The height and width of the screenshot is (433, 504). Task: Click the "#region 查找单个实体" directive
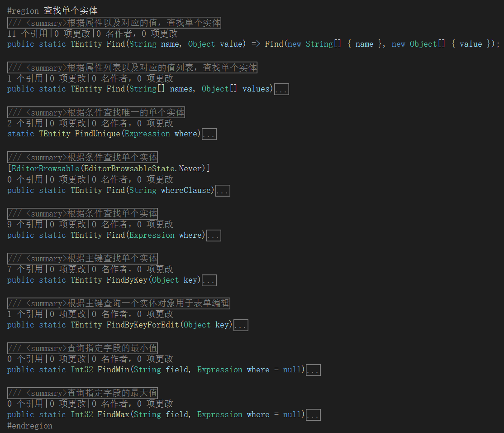(x=52, y=11)
